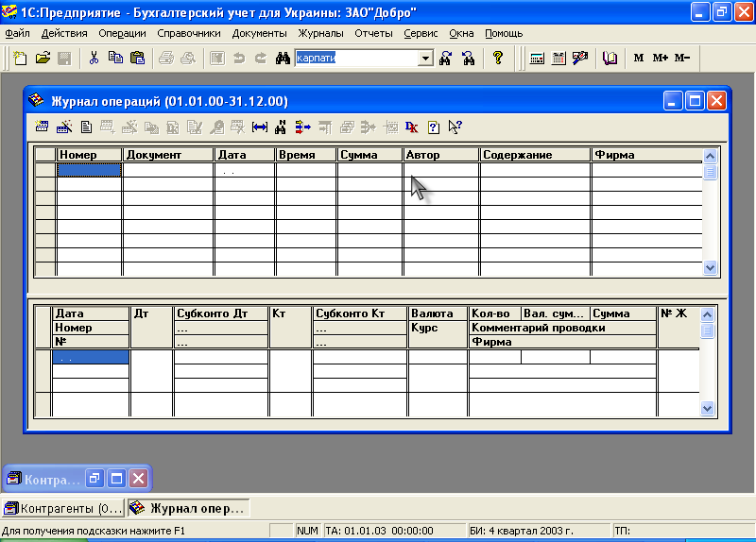Screen dimensions: 756x542
Task: Click the Документ column header
Action: tap(168, 155)
